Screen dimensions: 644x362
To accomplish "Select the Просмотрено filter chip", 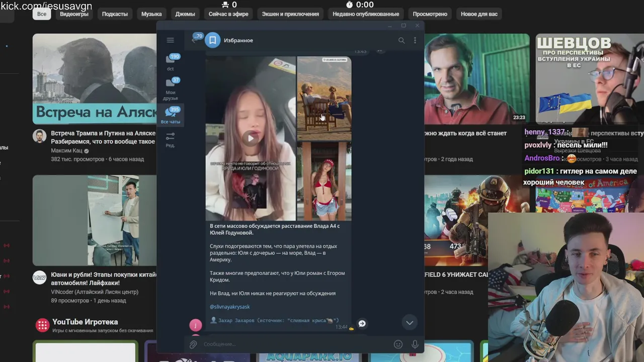I will pyautogui.click(x=430, y=14).
